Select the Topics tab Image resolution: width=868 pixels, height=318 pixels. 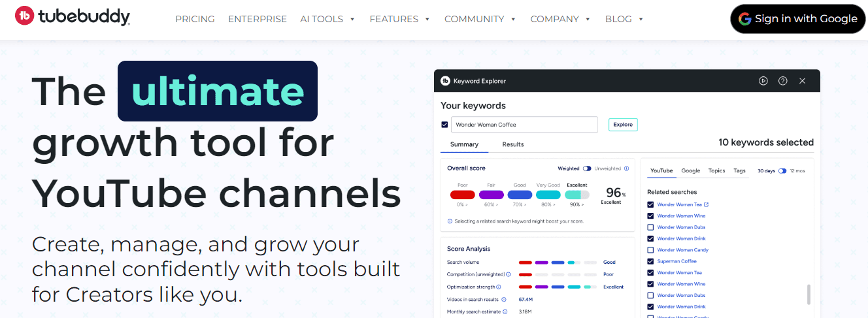(717, 170)
